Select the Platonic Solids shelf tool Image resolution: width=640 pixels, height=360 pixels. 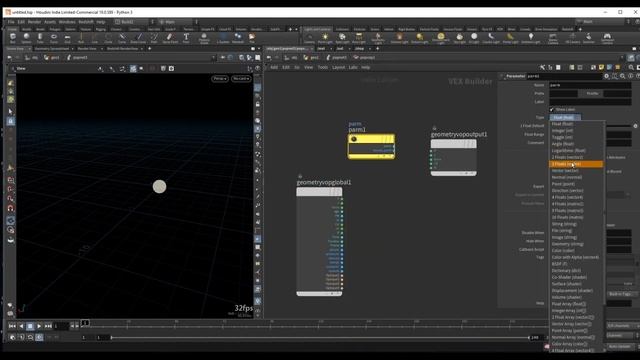[204, 38]
